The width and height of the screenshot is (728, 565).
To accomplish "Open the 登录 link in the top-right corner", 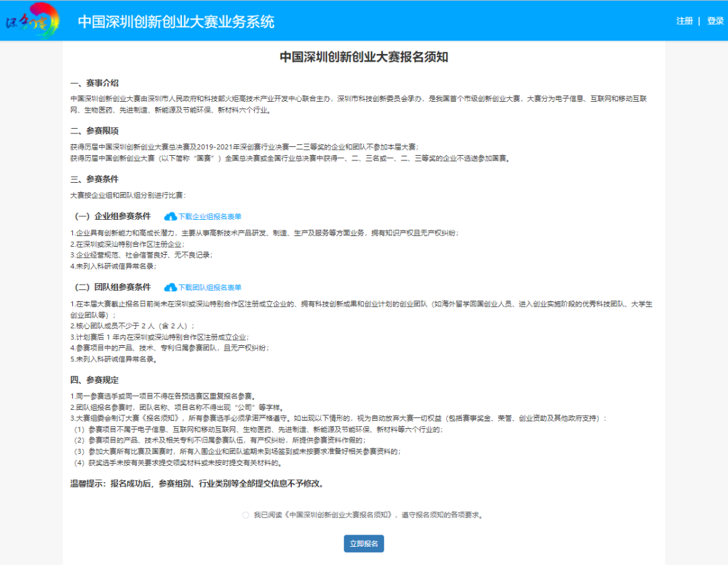I will coord(715,20).
